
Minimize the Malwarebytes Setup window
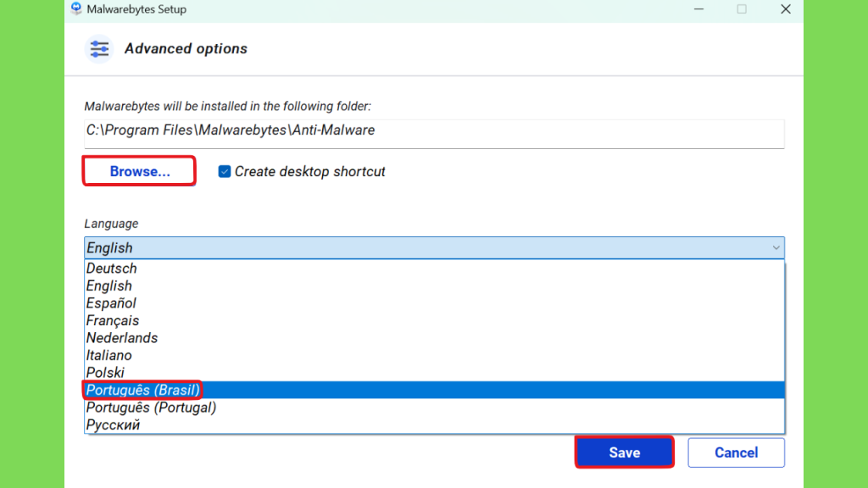(698, 8)
